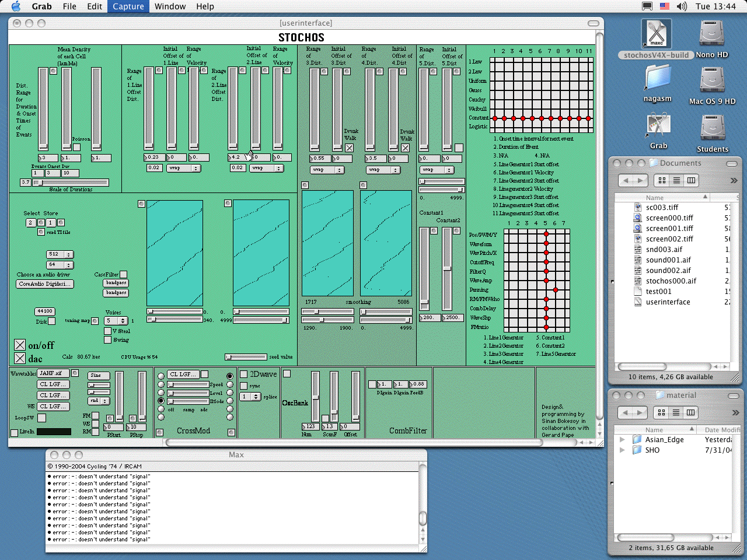Toggle the dac audio output checkbox
Viewport: 747px width, 560px height.
coord(20,358)
